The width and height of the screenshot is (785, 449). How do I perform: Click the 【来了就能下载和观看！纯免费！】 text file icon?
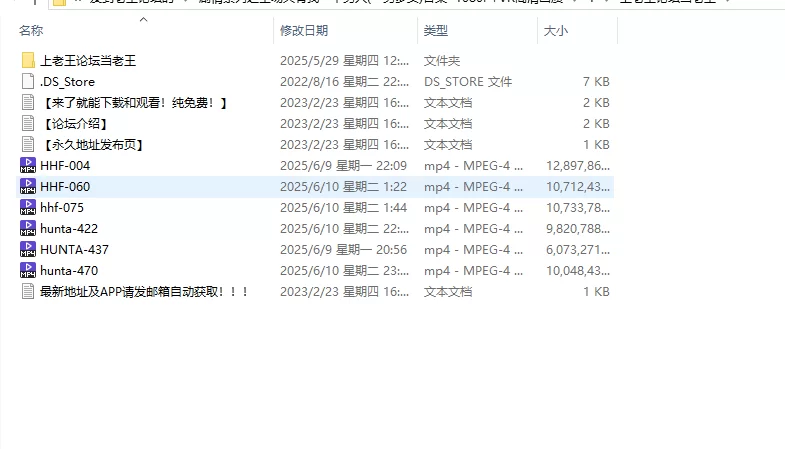(28, 103)
